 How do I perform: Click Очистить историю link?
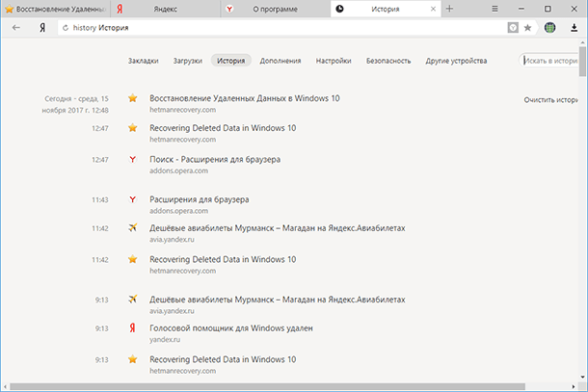point(550,100)
